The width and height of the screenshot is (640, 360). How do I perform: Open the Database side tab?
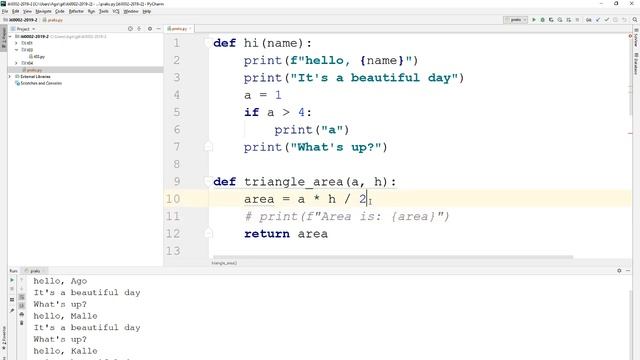(636, 64)
